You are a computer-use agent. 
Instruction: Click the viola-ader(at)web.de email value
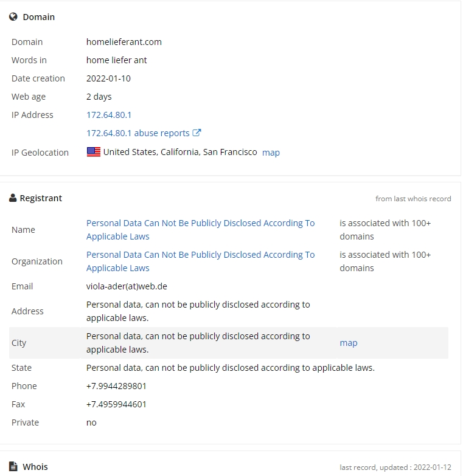pos(127,286)
